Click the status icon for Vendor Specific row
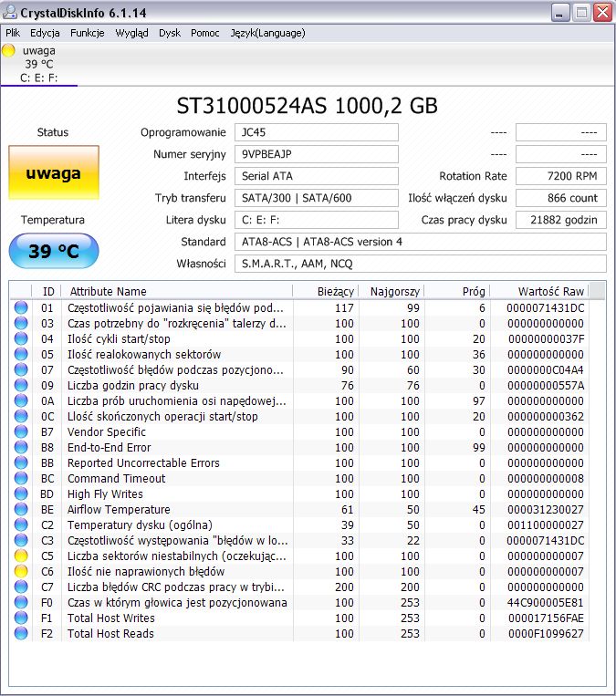Viewport: 616px width, 696px height. (x=21, y=431)
